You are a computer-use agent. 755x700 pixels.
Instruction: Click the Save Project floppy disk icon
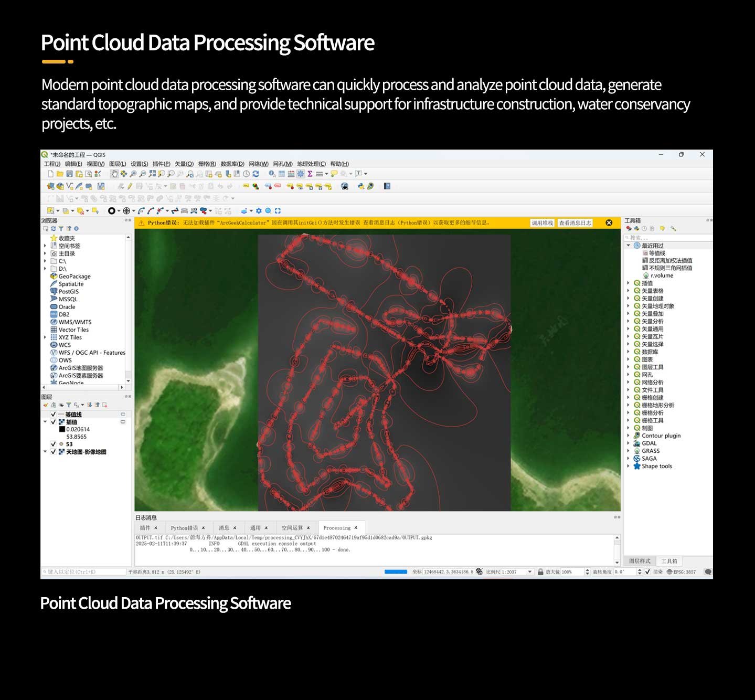[69, 174]
